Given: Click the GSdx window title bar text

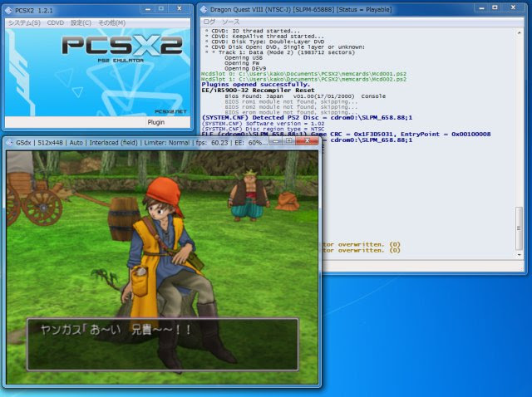Looking at the screenshot, I should point(140,143).
